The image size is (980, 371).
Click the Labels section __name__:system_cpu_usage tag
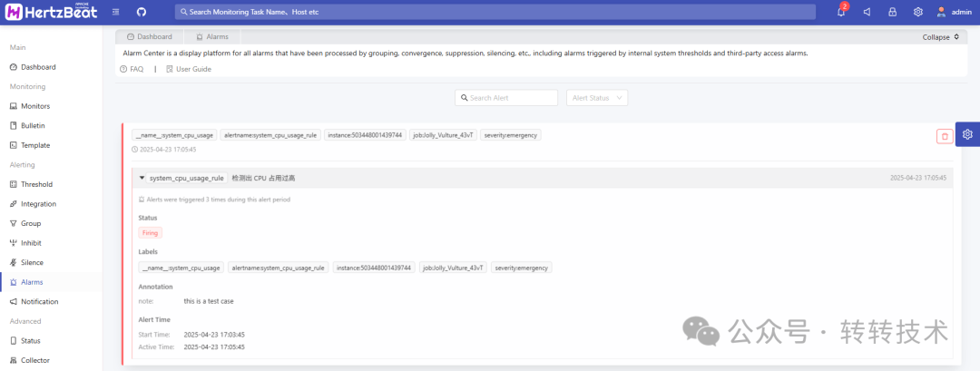click(181, 268)
